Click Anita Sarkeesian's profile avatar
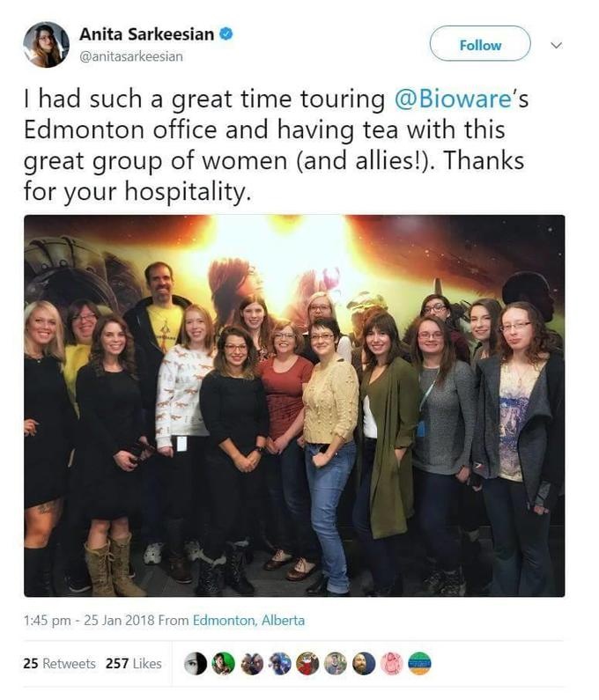The image size is (599, 700). point(47,45)
